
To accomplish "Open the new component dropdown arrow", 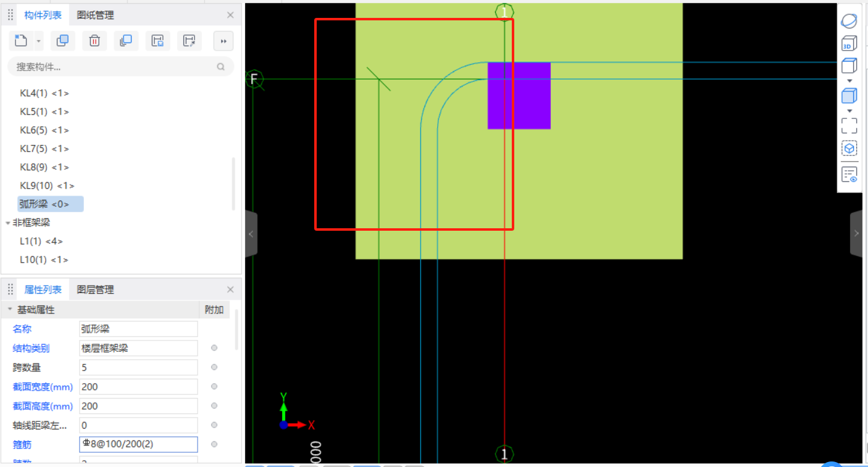I will [38, 41].
